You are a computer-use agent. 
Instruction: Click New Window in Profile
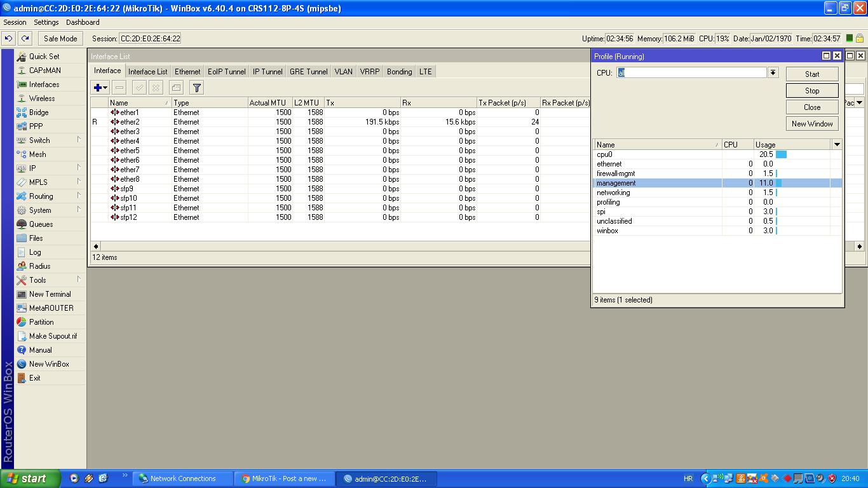click(x=812, y=123)
